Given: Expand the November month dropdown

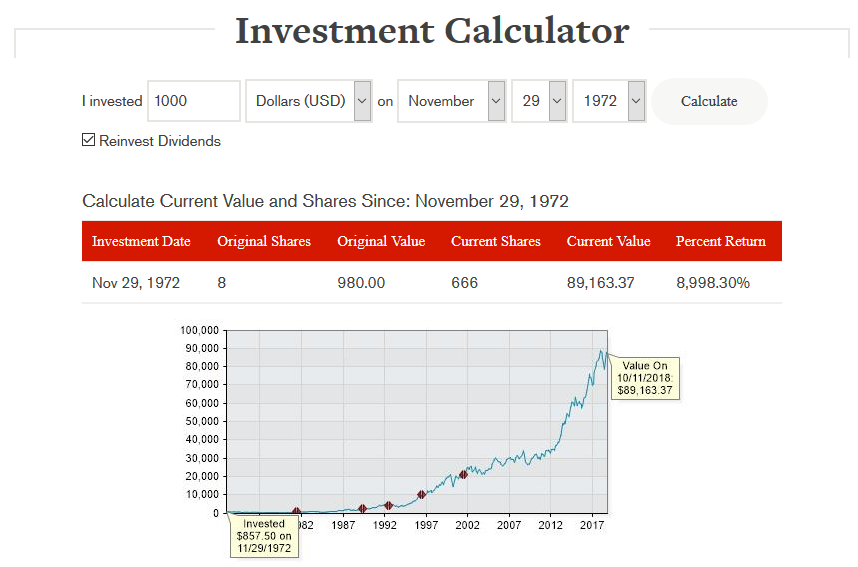Looking at the screenshot, I should pos(451,101).
